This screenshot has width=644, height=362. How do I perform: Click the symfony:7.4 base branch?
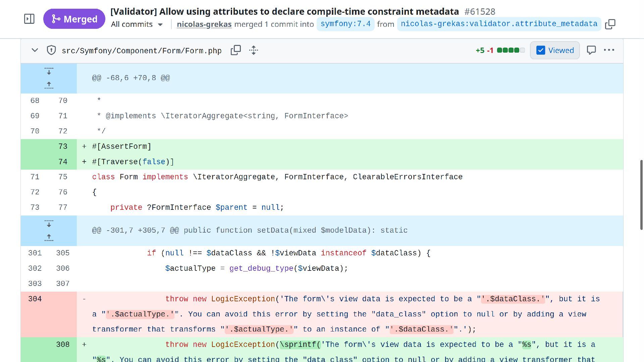pyautogui.click(x=345, y=24)
